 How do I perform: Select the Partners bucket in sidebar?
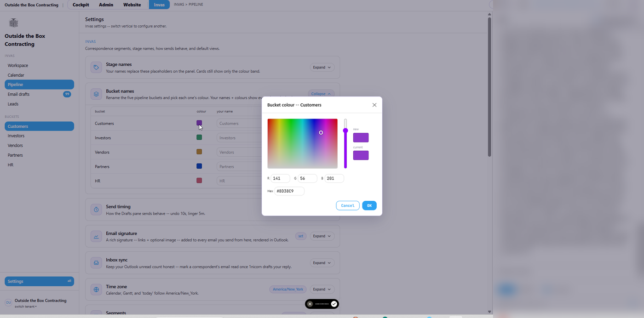(39, 155)
